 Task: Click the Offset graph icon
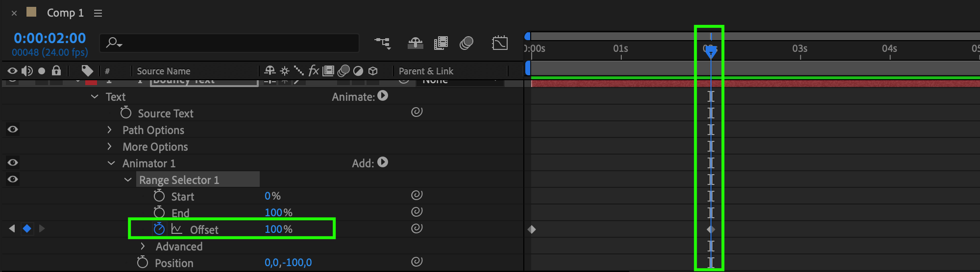[176, 229]
